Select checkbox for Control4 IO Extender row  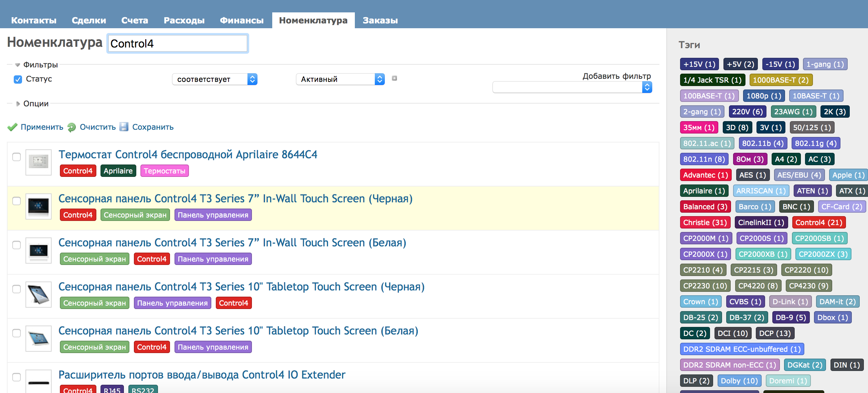17,377
